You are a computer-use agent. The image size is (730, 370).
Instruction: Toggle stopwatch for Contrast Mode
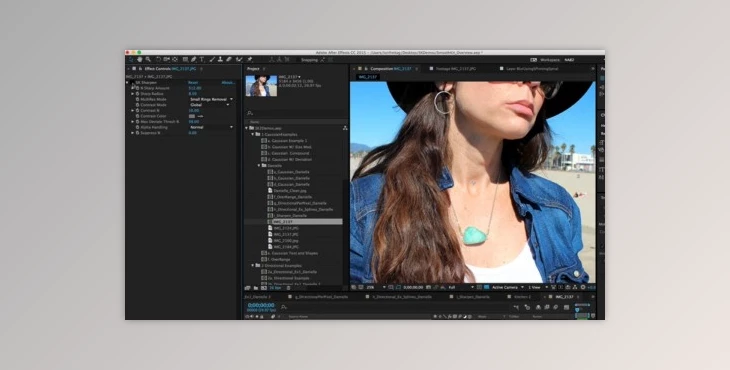[x=137, y=105]
